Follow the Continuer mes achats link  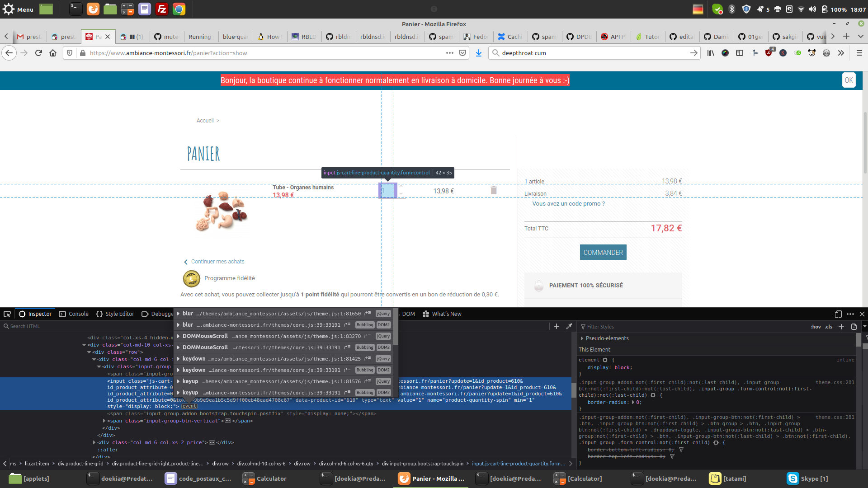(217, 262)
